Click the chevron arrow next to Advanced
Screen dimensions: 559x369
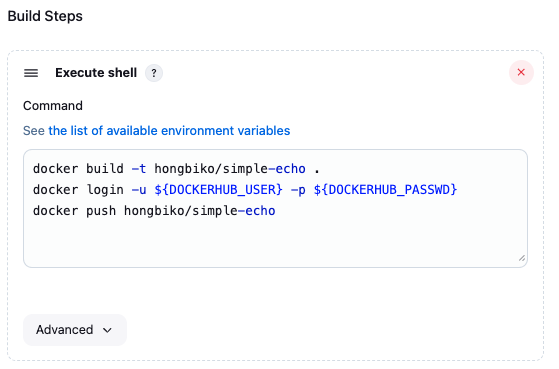(107, 330)
